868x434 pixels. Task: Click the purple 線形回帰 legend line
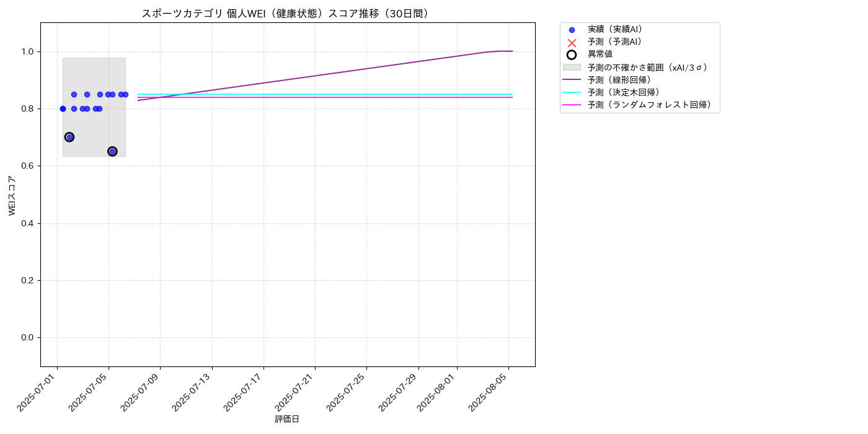click(x=572, y=79)
